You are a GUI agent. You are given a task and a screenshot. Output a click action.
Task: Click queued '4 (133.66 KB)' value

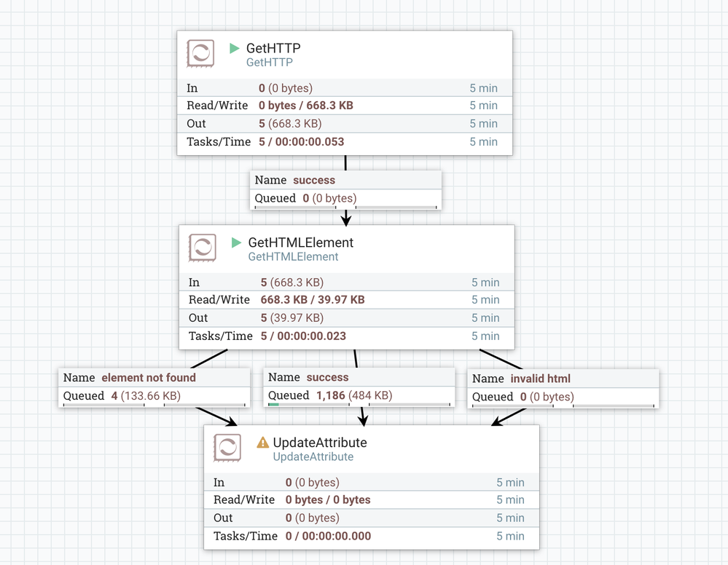pos(146,395)
